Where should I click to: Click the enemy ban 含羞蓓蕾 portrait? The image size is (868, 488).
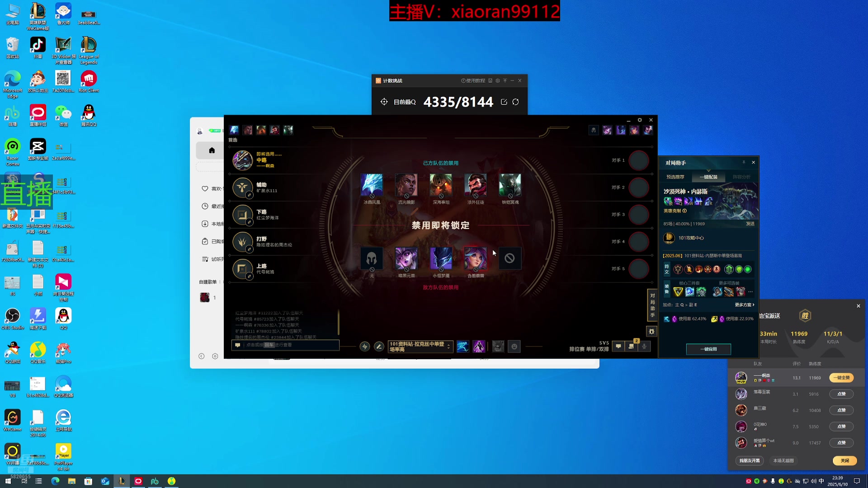[475, 258]
